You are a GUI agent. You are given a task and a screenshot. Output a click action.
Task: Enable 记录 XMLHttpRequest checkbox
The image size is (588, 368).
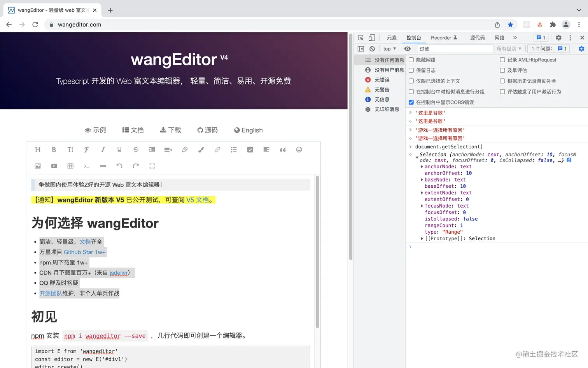pyautogui.click(x=502, y=60)
